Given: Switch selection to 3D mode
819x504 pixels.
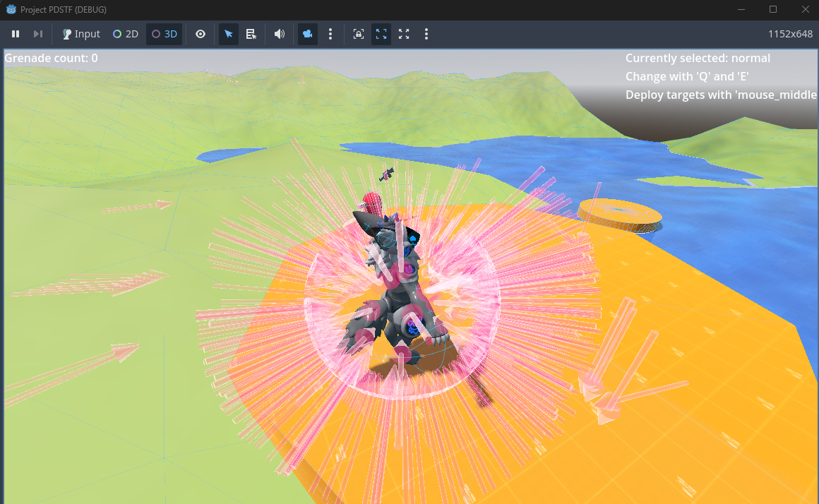Looking at the screenshot, I should tap(165, 34).
